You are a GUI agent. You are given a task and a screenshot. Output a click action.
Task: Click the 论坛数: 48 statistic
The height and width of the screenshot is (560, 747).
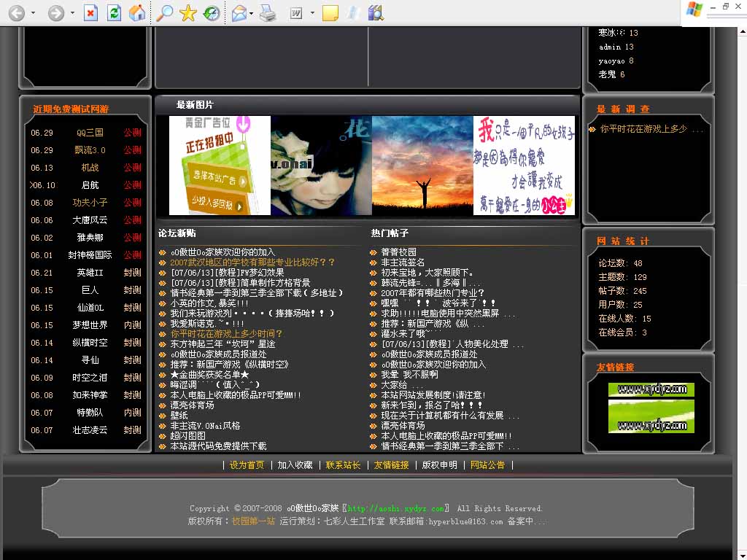620,262
